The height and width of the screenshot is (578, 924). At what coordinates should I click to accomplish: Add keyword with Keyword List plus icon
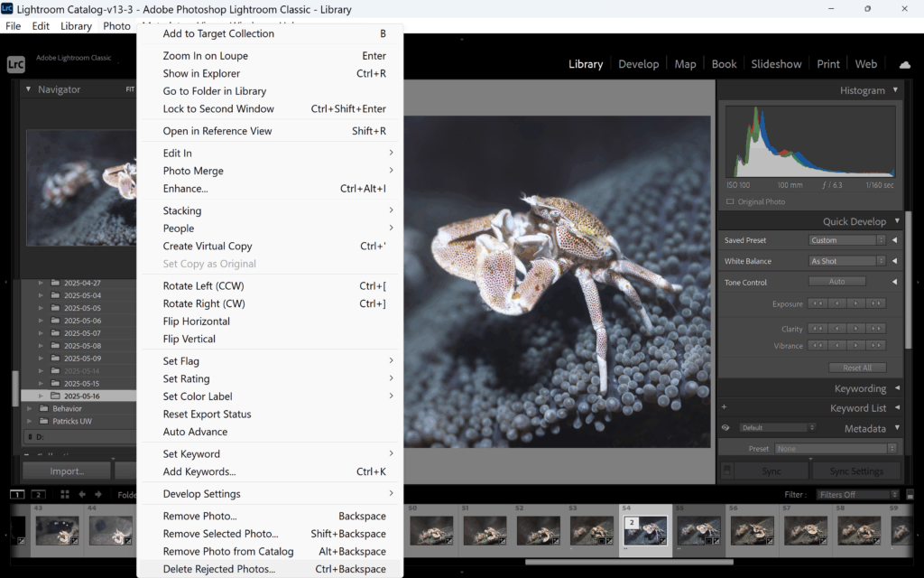pos(725,407)
